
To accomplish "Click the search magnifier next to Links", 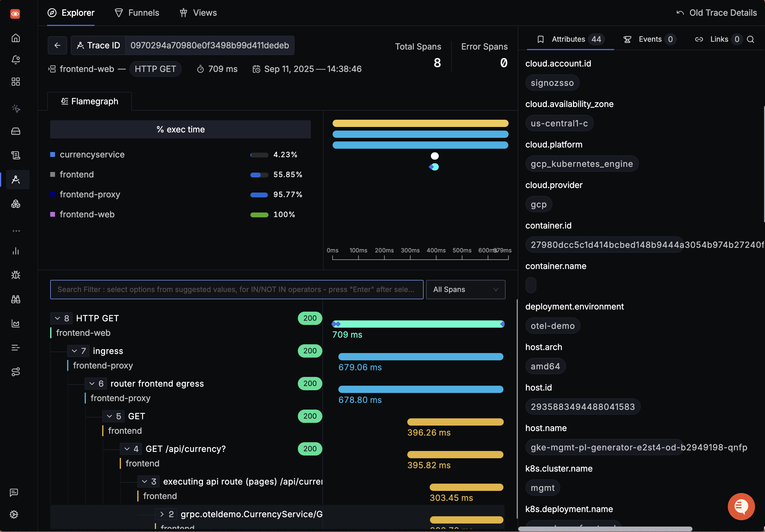I will (751, 39).
